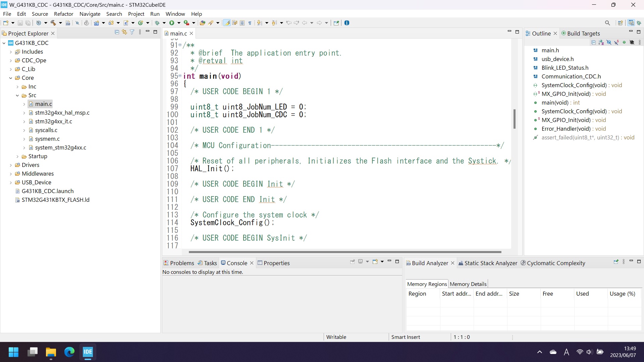Click the Static Stack Analyzer tab
644x362 pixels.
(x=491, y=263)
